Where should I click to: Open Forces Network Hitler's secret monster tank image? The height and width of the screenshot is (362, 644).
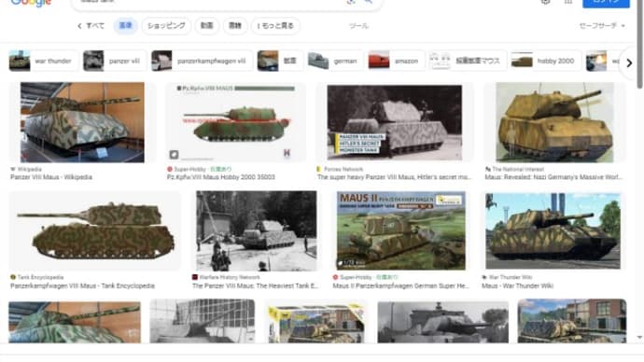click(394, 122)
